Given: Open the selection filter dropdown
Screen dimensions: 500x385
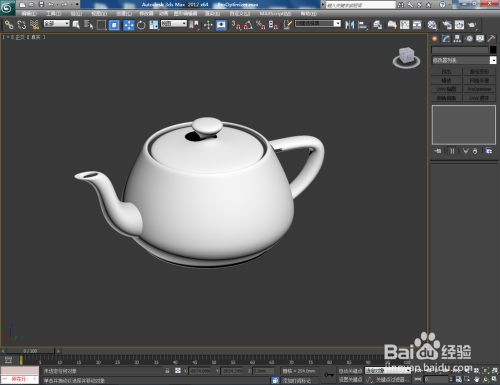Looking at the screenshot, I should click(x=57, y=23).
